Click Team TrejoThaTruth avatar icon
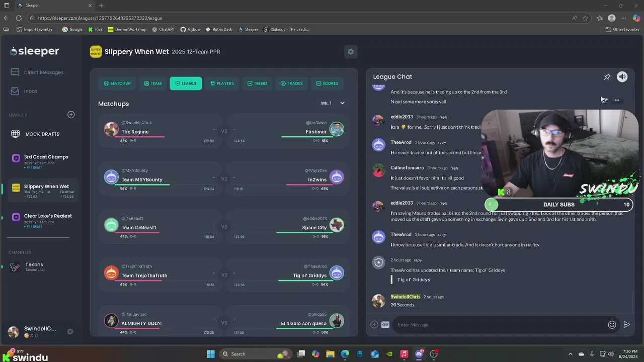 click(111, 273)
